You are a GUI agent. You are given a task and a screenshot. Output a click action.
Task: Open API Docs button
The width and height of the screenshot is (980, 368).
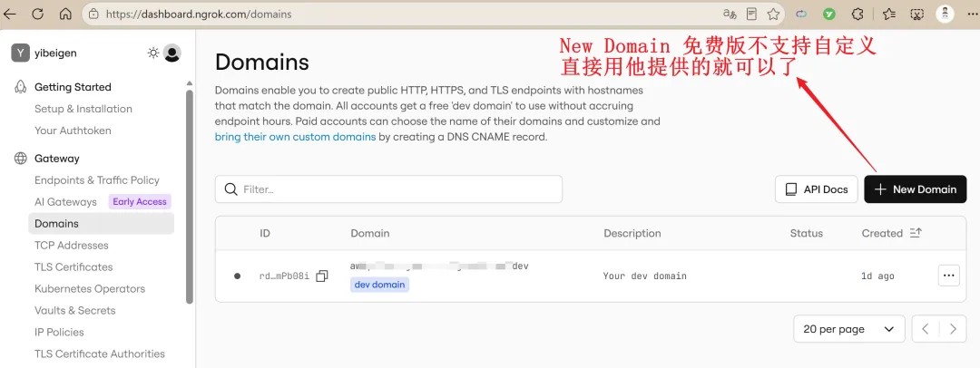coord(817,189)
